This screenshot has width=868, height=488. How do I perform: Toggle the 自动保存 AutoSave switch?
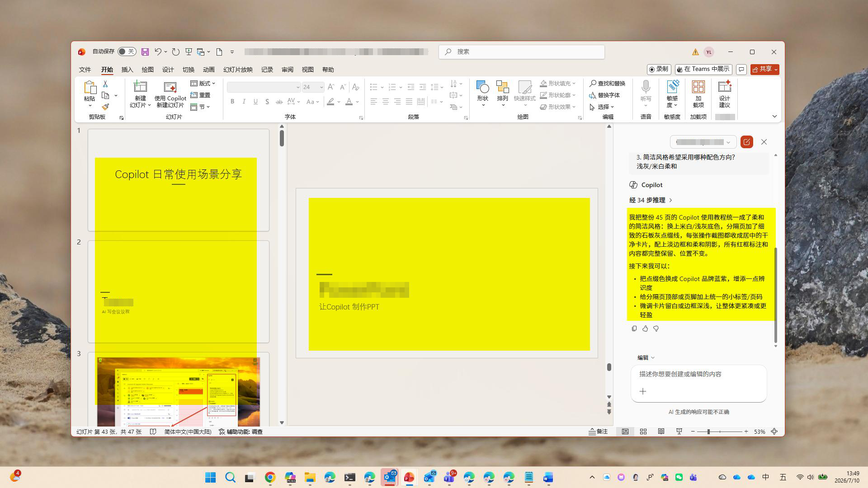[x=127, y=52]
